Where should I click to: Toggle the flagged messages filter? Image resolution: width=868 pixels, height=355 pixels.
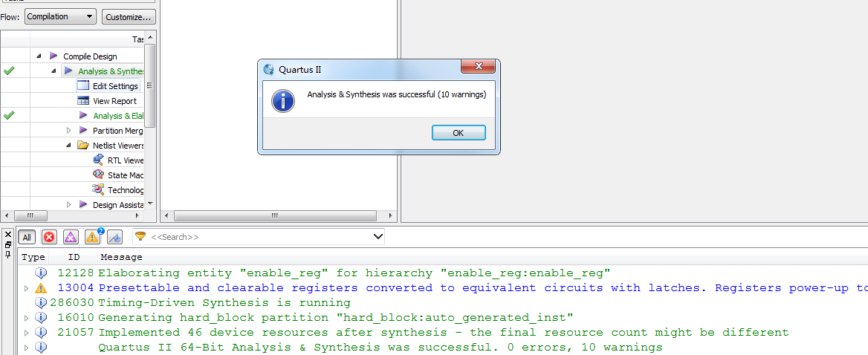click(x=114, y=237)
